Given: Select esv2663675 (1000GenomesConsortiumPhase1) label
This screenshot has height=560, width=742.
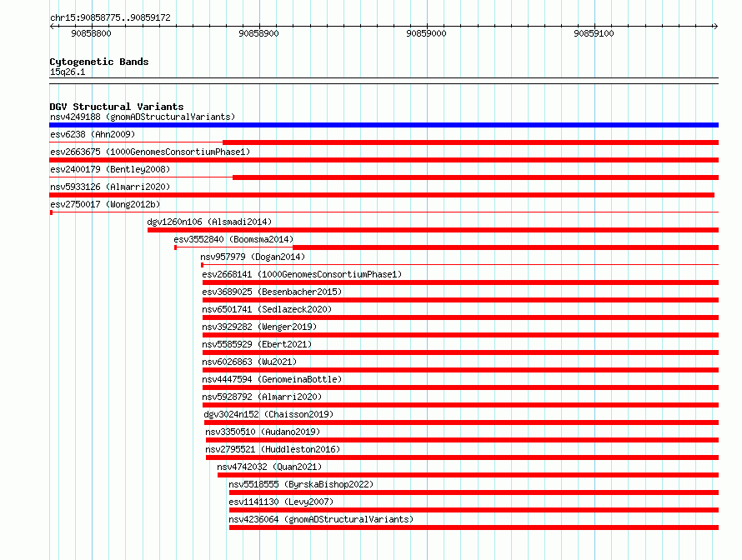Looking at the screenshot, I should (x=150, y=152).
